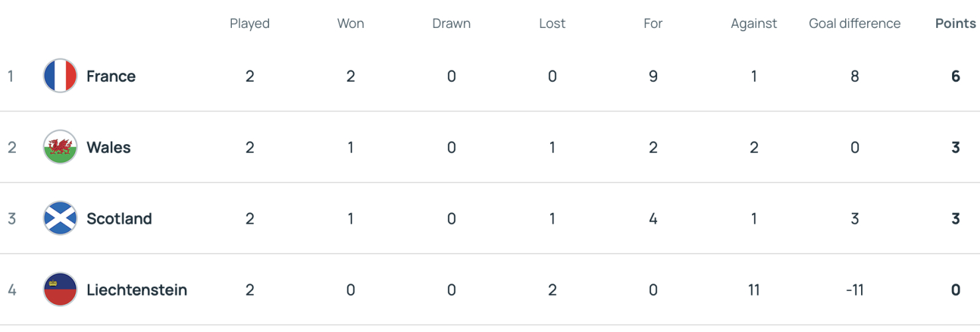This screenshot has height=332, width=980.
Task: Click the Scotland saltire flag icon
Action: [x=60, y=218]
